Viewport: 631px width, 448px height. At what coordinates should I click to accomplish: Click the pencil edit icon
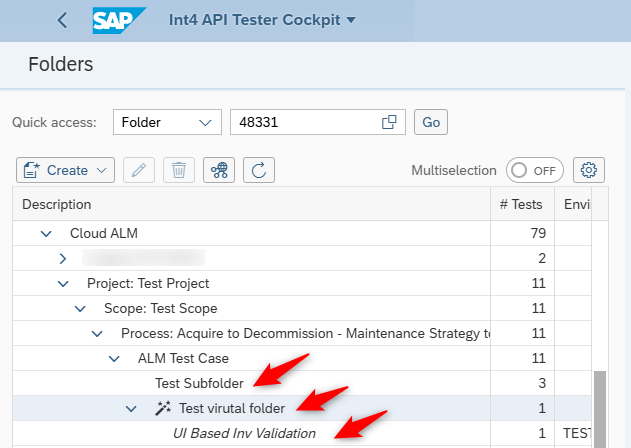(138, 170)
